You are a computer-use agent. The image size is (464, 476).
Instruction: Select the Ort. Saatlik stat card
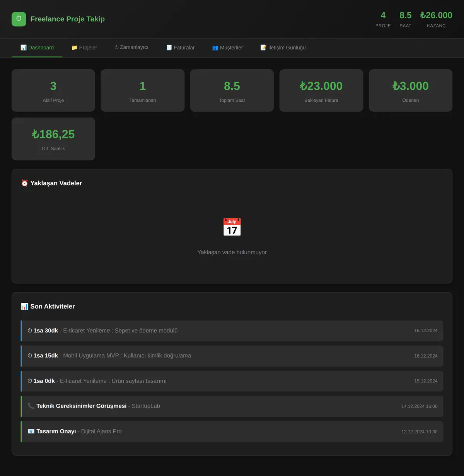(53, 139)
